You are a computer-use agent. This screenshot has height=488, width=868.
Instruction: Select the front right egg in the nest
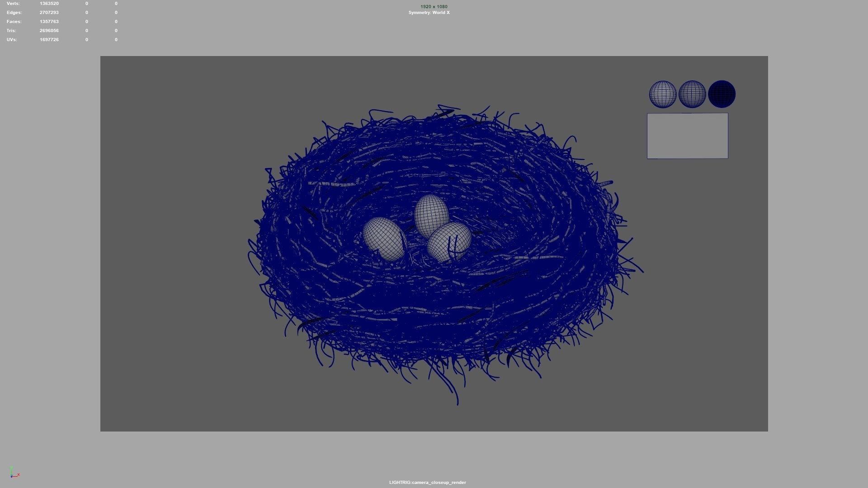pyautogui.click(x=449, y=242)
